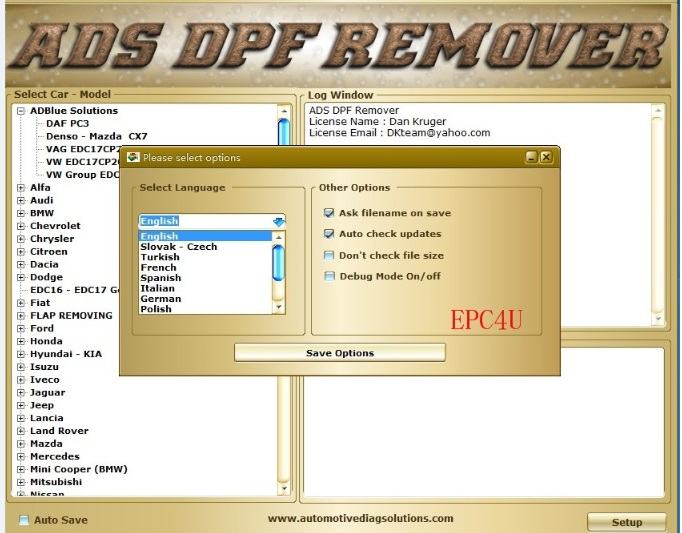Open the language combo box arrow

pyautogui.click(x=279, y=221)
